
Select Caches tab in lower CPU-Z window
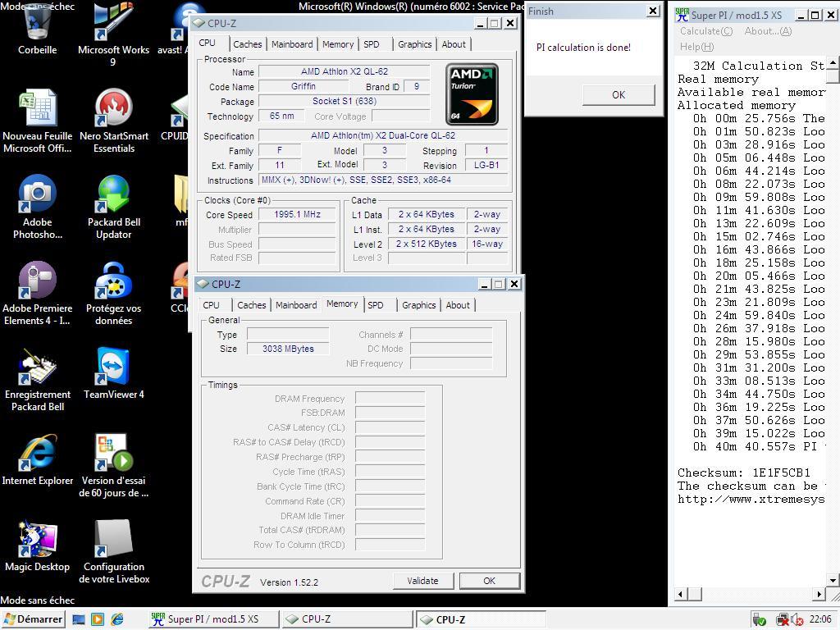pyautogui.click(x=251, y=305)
